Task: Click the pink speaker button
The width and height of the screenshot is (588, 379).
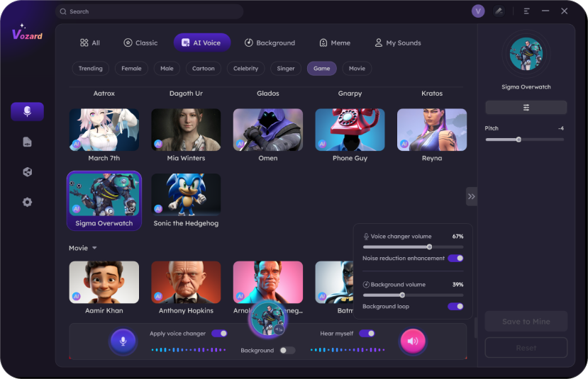Action: point(412,341)
